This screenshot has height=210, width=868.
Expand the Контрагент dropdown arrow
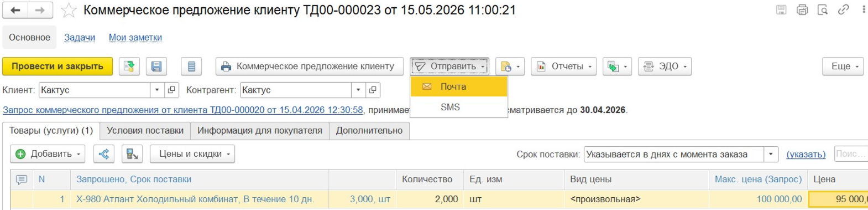358,90
